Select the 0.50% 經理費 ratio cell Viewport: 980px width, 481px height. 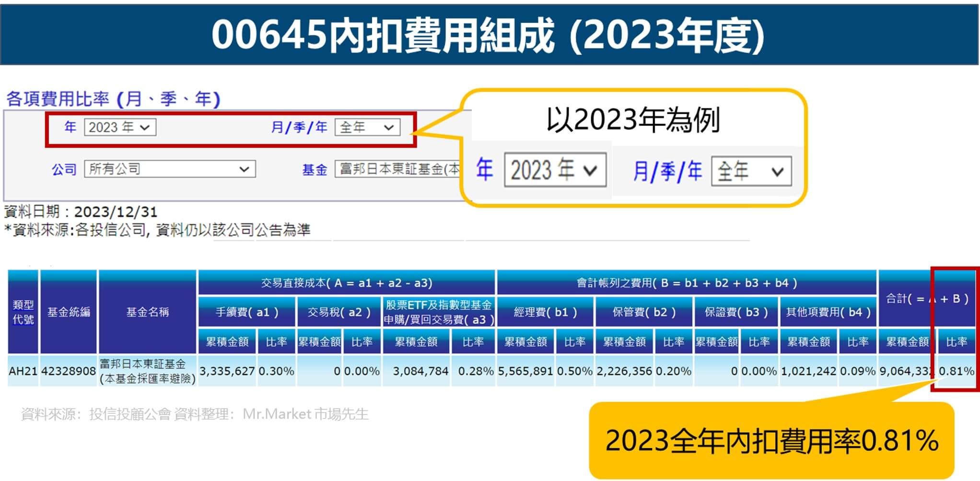[x=575, y=371]
